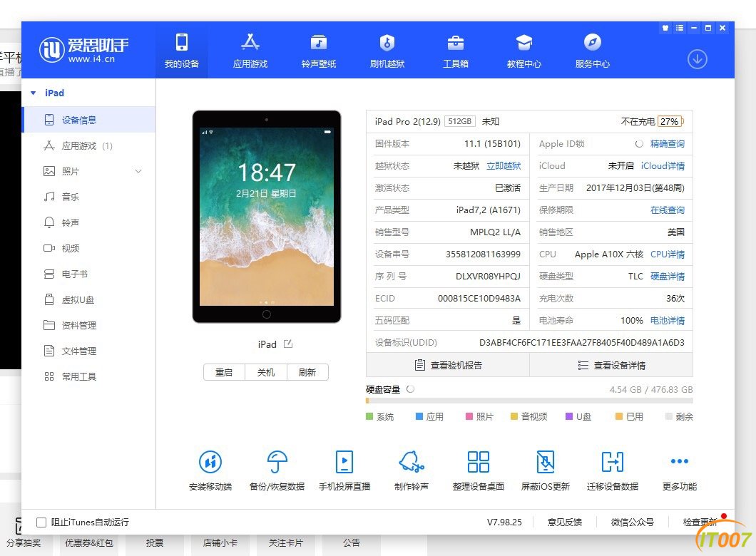Open 电池详情 link
This screenshot has width=756, height=556.
pyautogui.click(x=668, y=321)
